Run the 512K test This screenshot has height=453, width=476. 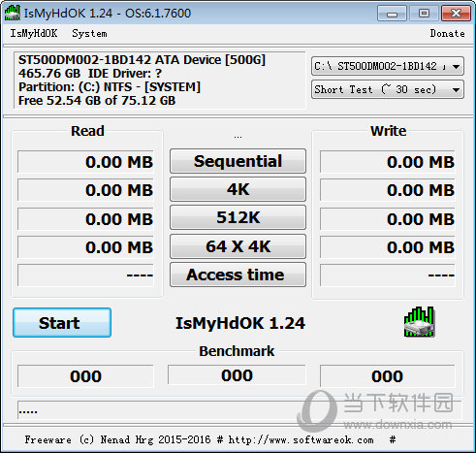(238, 217)
